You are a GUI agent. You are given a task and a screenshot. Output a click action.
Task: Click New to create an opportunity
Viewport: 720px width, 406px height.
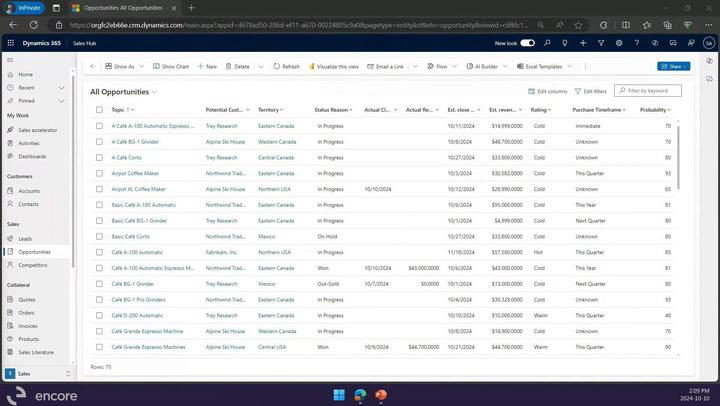pos(207,66)
